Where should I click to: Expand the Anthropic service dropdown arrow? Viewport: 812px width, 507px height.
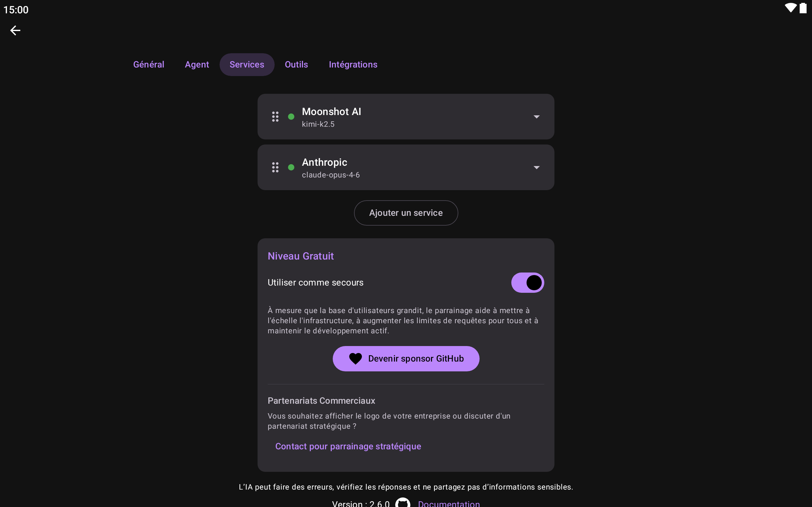(537, 167)
